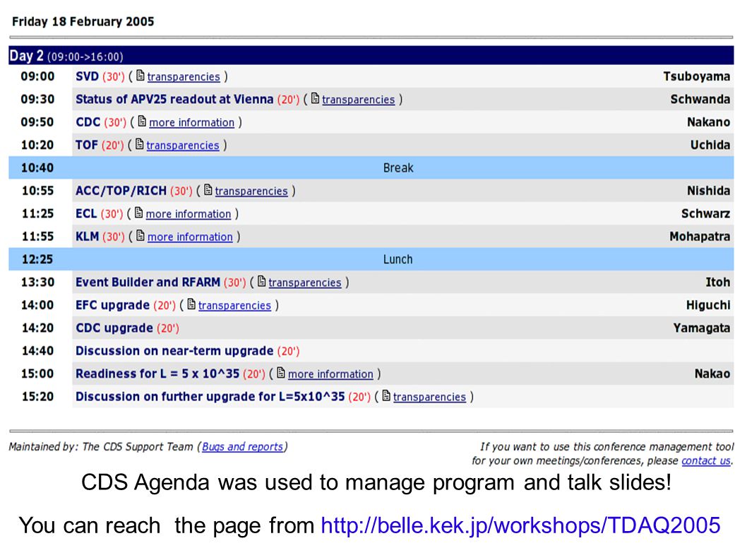Viewport: 747px width, 560px height.
Task: Select the KLM talk title
Action: [87, 237]
